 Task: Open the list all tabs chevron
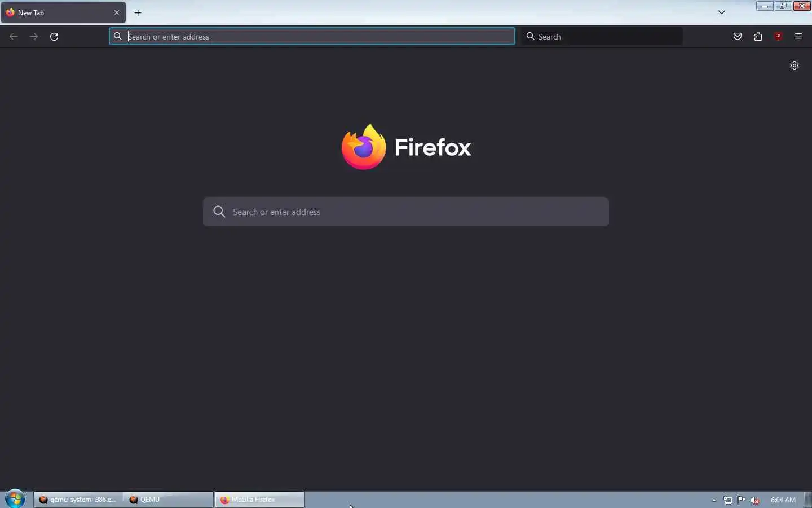[x=722, y=12]
